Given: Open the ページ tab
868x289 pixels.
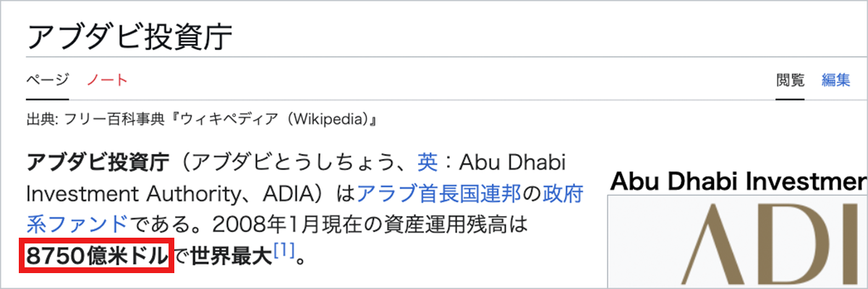Looking at the screenshot, I should 48,80.
